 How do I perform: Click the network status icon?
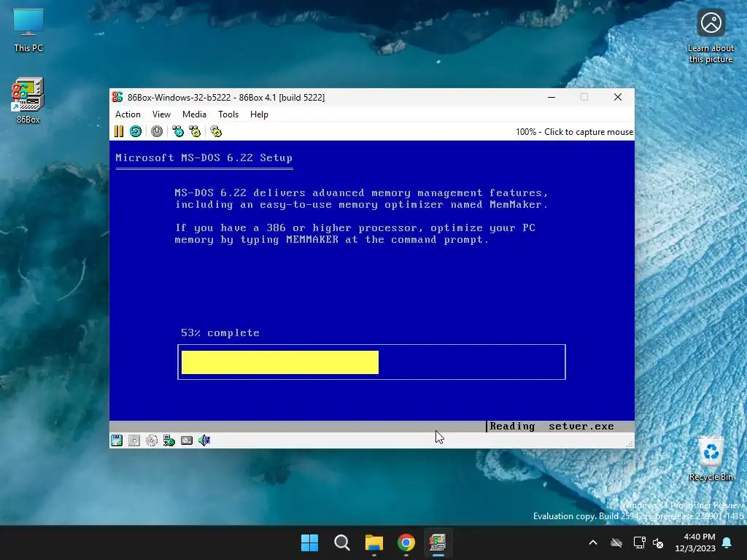tap(169, 440)
